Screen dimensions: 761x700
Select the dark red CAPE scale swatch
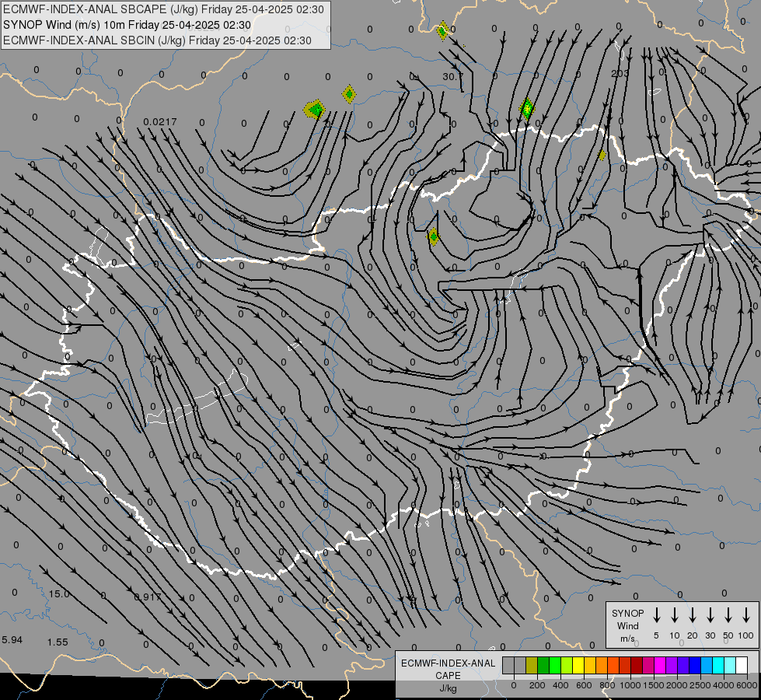(637, 665)
